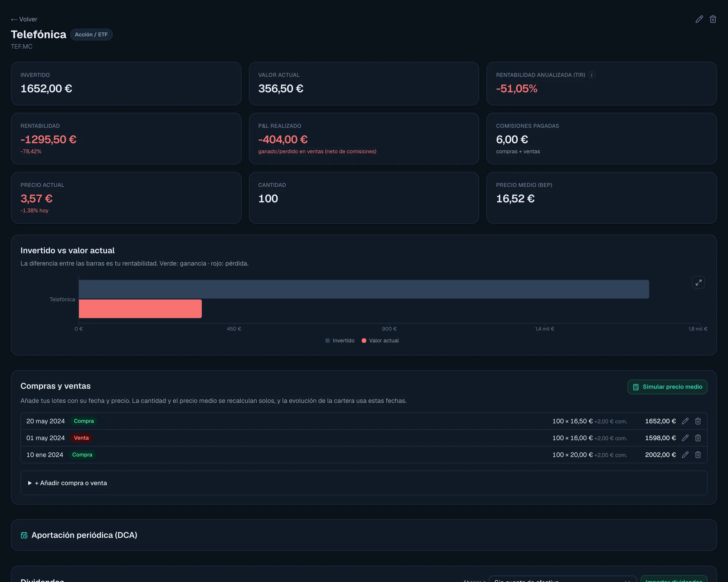Click the edit pencil icon for Telefónica asset
Image resolution: width=728 pixels, height=582 pixels.
(699, 19)
